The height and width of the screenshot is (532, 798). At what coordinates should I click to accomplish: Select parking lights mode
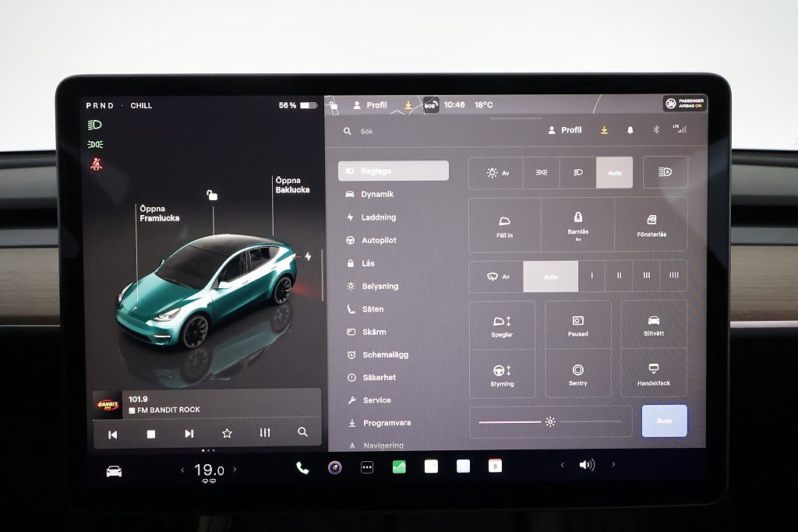[x=541, y=173]
